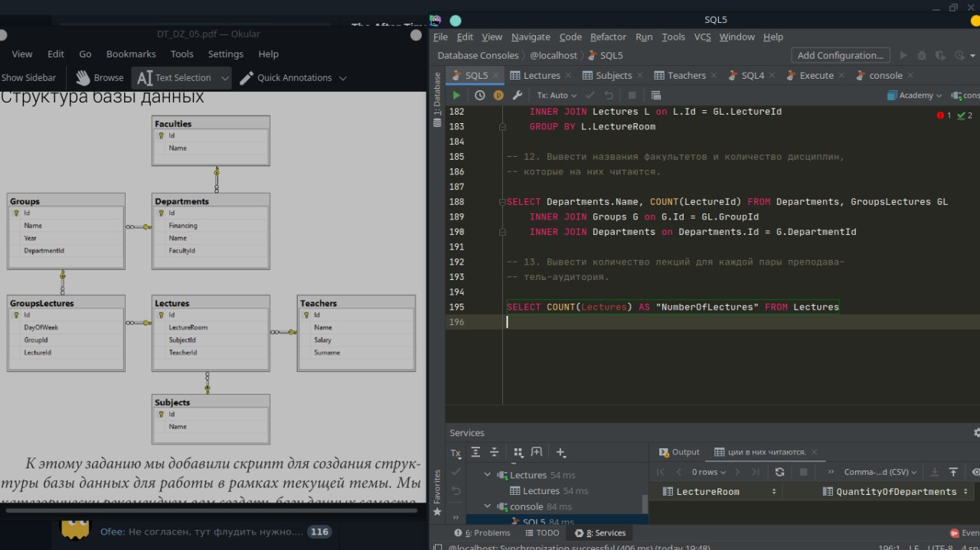Click @localhost breadcrumb
This screenshot has height=550, width=980.
(554, 55)
